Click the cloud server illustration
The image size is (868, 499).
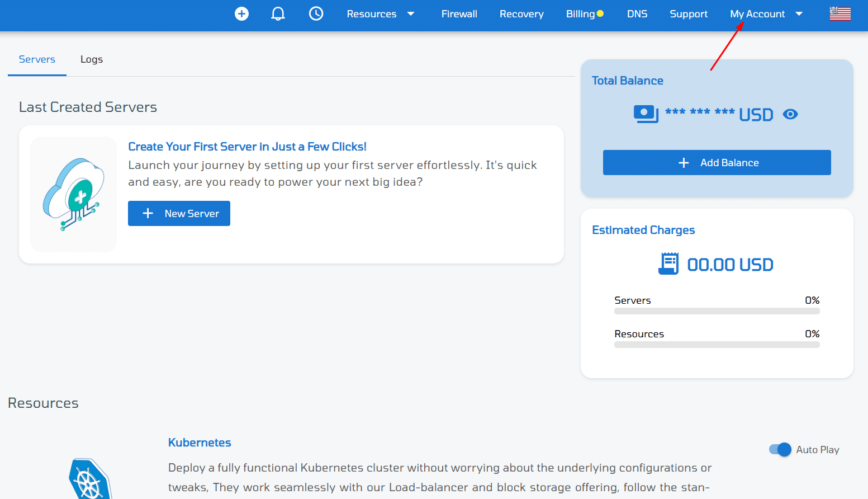(74, 194)
